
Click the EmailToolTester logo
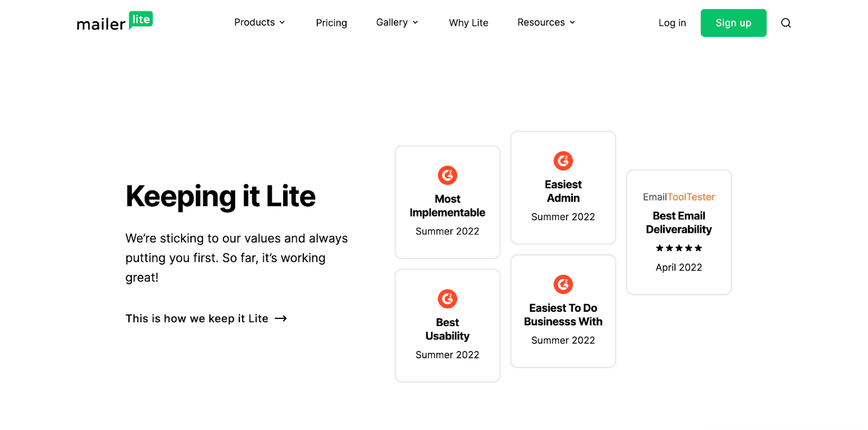[x=679, y=197]
